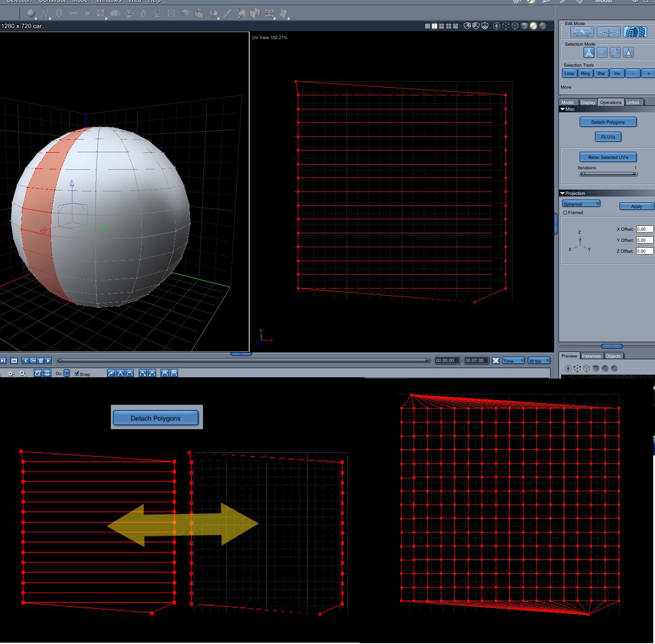Step to previous keyframe on the timeline
This screenshot has width=655, height=644.
(x=25, y=361)
